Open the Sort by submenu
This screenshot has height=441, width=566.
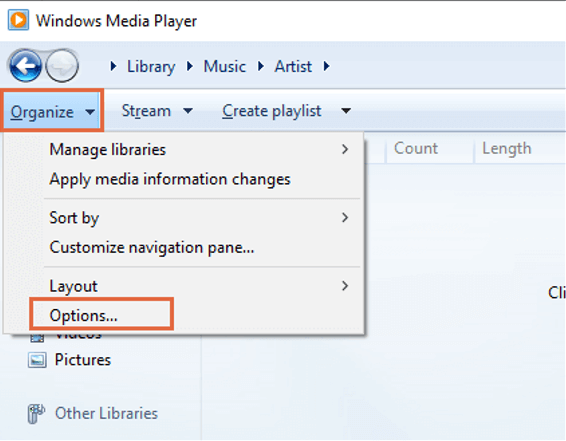[x=201, y=218]
